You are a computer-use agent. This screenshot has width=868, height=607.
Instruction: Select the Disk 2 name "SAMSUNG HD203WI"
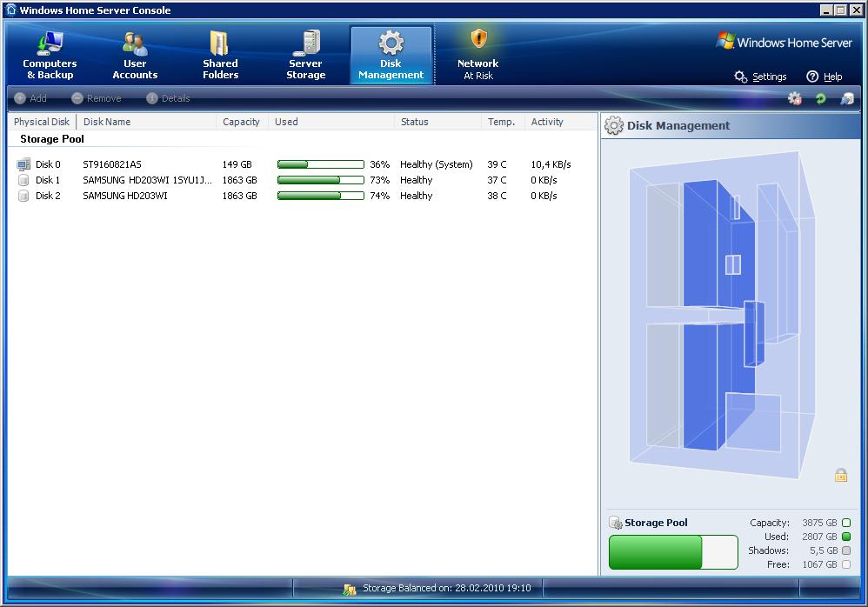125,196
